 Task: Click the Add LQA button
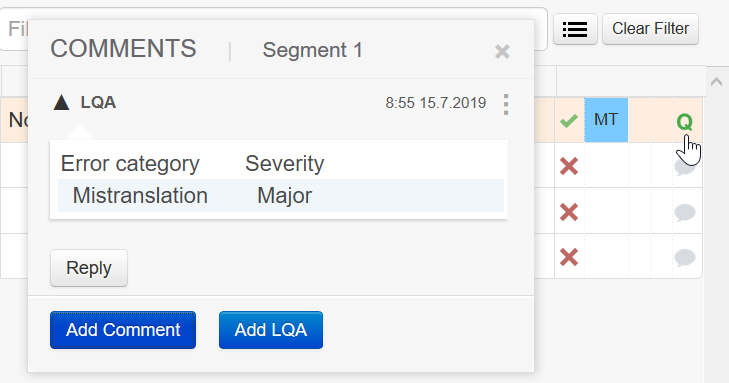271,330
